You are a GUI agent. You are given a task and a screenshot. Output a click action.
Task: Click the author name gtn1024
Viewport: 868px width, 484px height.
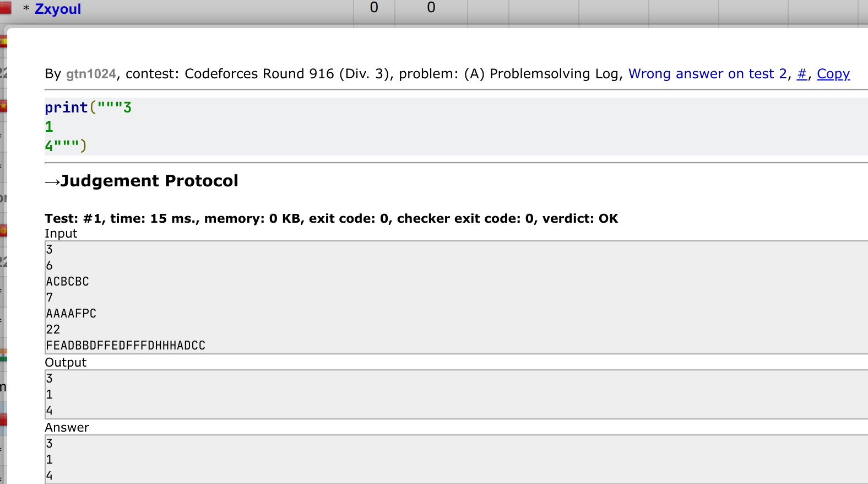91,74
